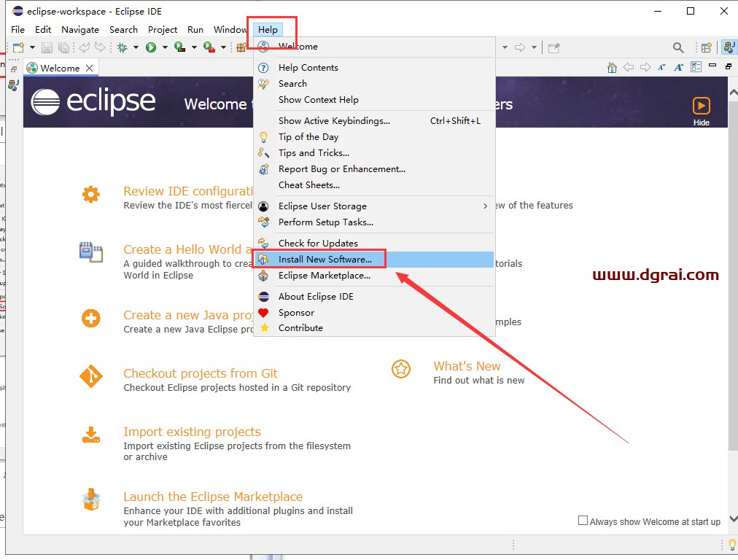738x560 pixels.
Task: Click the Save toolbar icon
Action: pyautogui.click(x=47, y=47)
